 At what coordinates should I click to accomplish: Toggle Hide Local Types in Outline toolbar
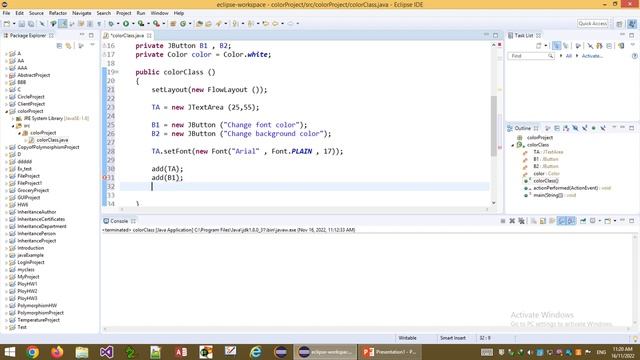pos(603,128)
